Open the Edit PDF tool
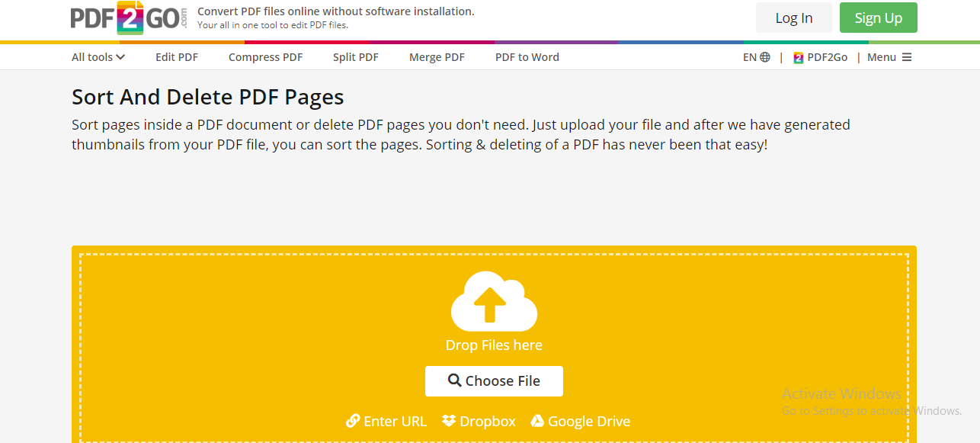 tap(177, 57)
